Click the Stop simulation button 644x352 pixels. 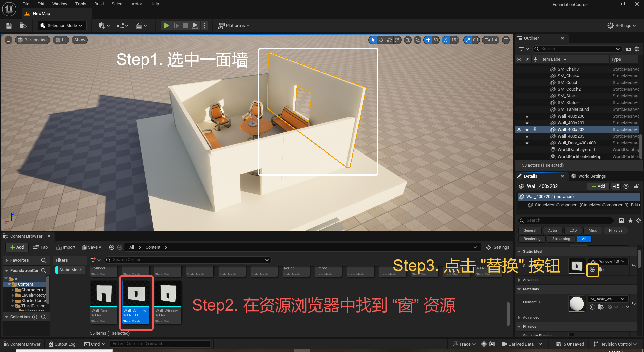(185, 26)
